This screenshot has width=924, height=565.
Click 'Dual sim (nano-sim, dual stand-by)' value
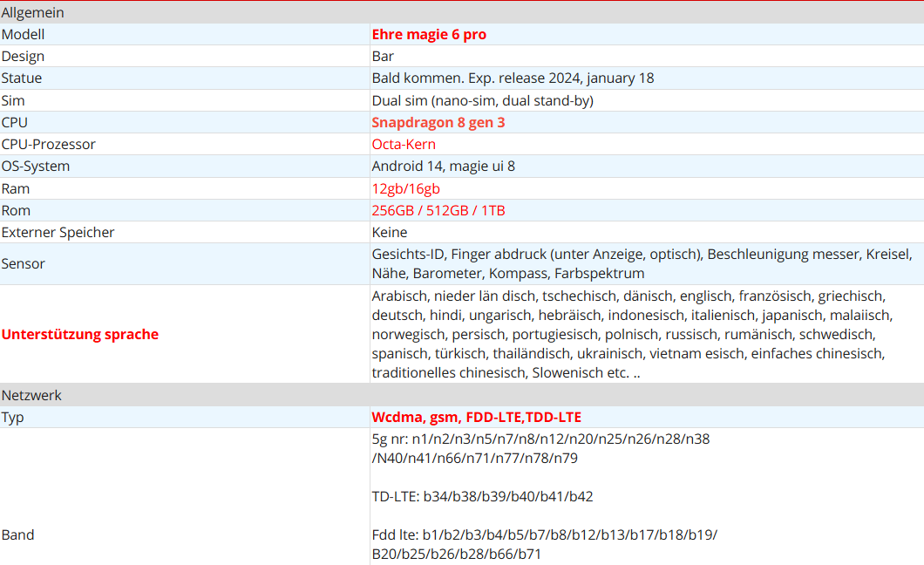483,100
